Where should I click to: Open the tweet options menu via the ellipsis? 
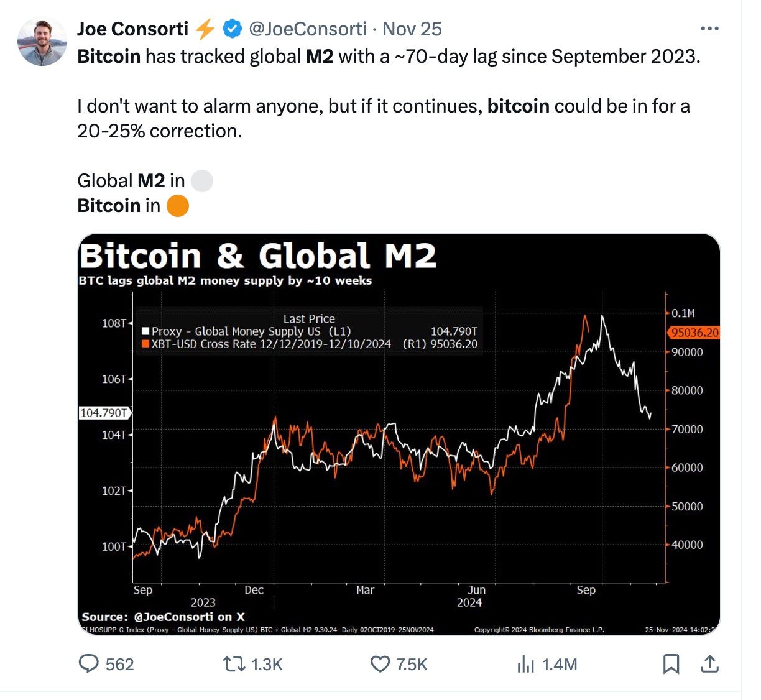point(711,28)
